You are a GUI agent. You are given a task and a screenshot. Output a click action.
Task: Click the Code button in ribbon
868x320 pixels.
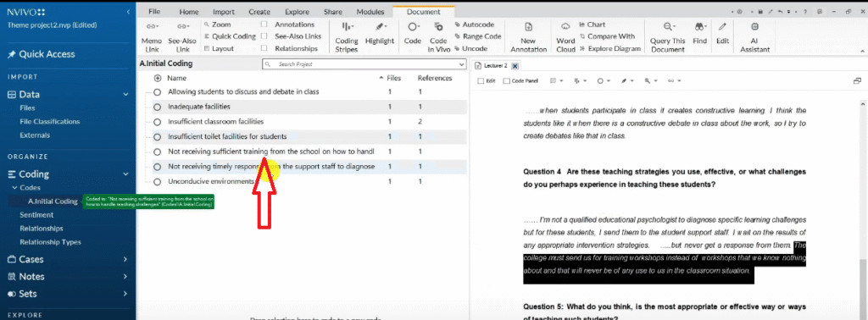pos(413,33)
